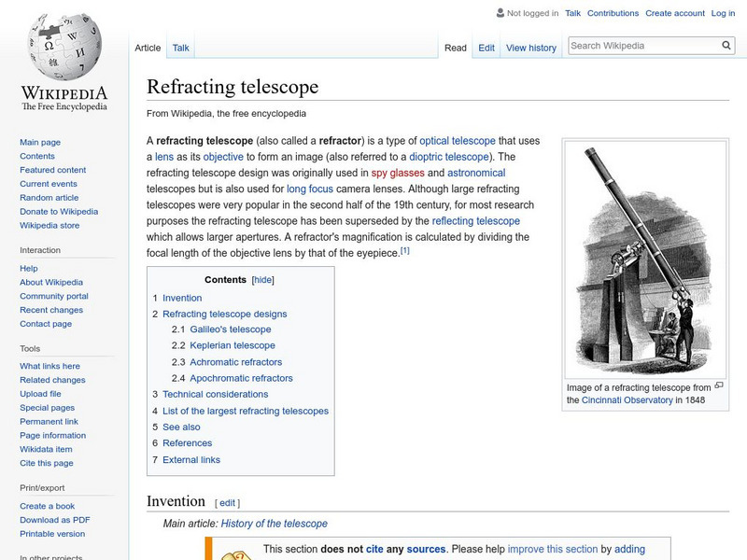Open the View history tab

coord(530,48)
